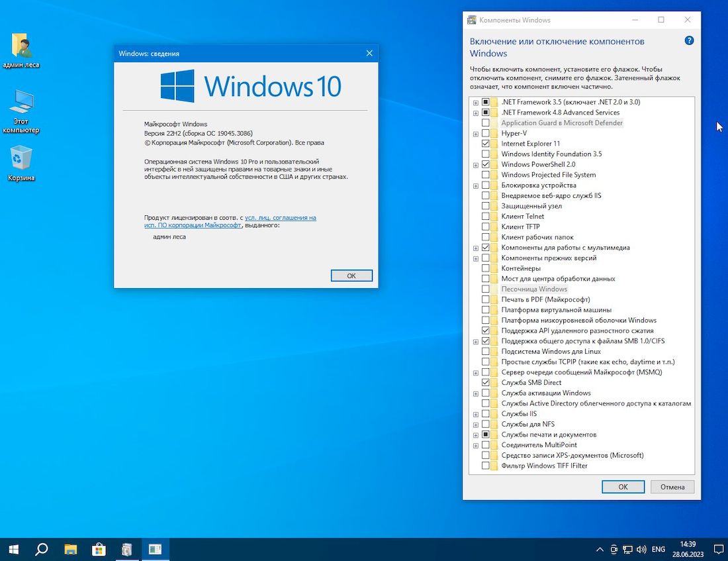Toggle Windows Identity Foundation 3.5 checkbox

point(485,154)
